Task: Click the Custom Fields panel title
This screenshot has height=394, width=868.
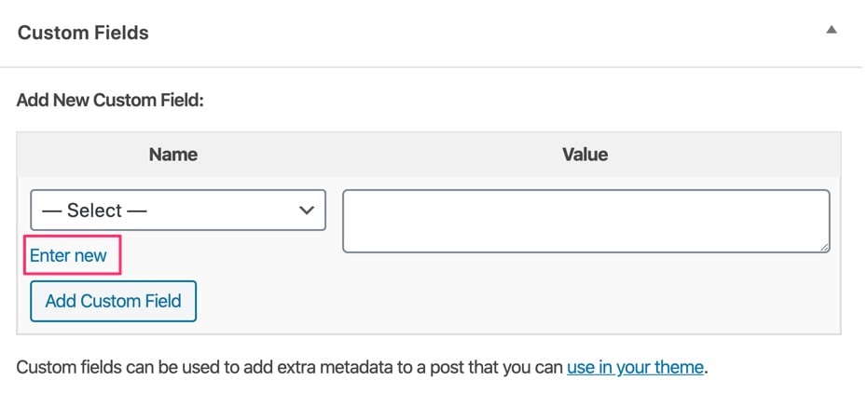Action: [x=83, y=33]
